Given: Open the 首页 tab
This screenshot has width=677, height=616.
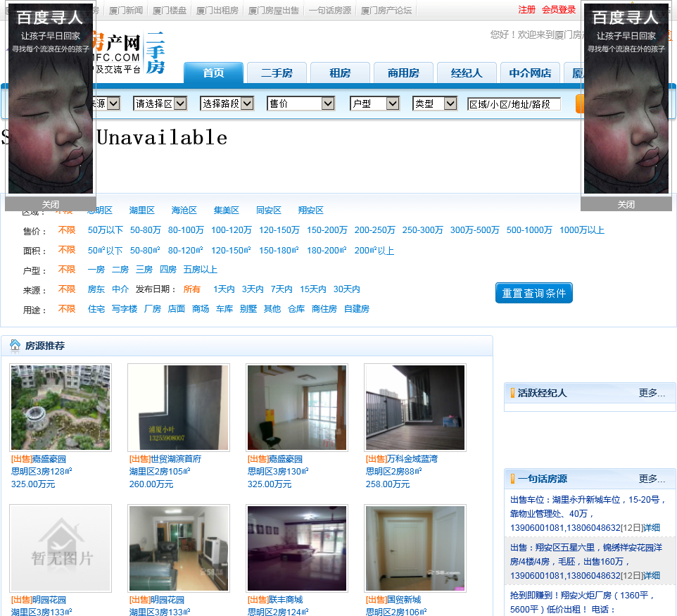Looking at the screenshot, I should point(213,73).
